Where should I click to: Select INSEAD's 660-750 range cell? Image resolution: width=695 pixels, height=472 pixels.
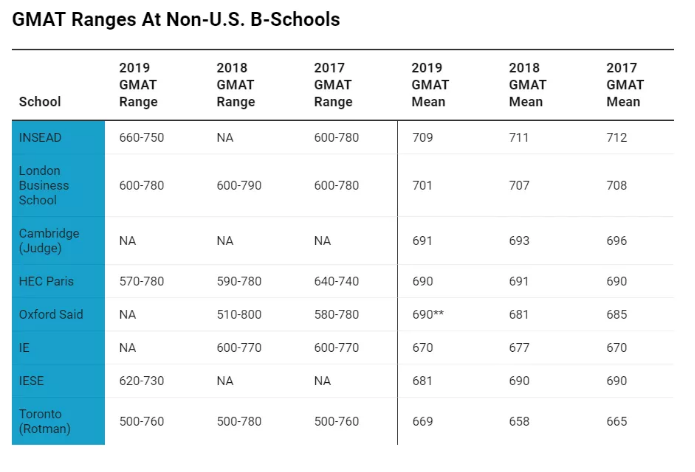(141, 138)
